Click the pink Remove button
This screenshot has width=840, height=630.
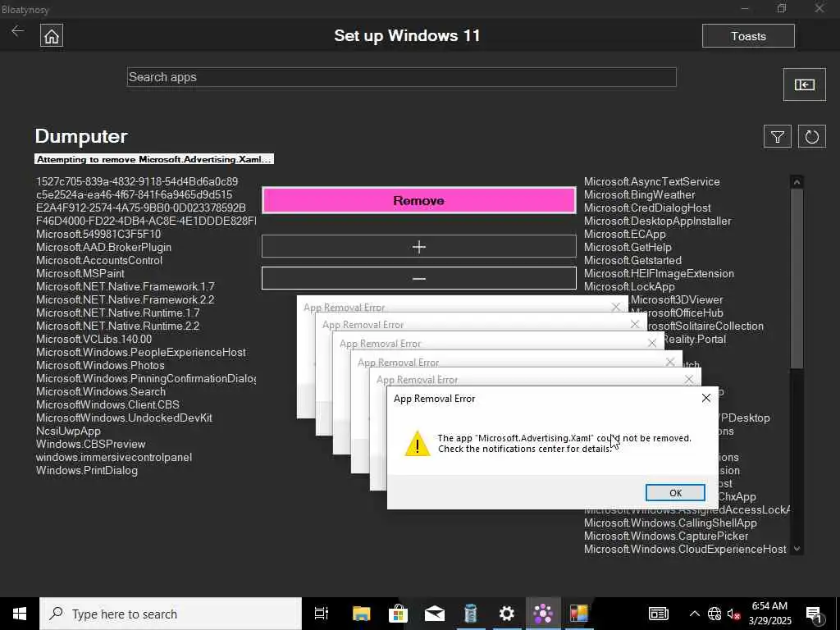419,200
